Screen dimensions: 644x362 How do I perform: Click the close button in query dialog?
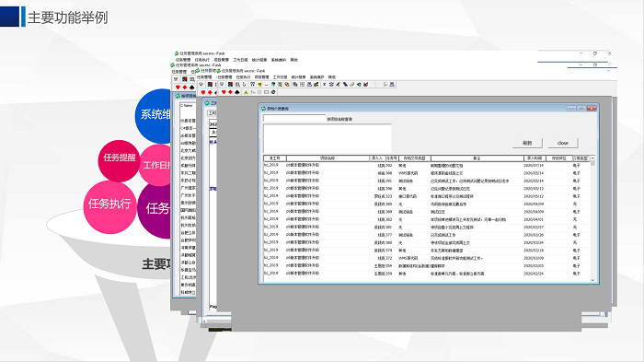click(x=563, y=143)
